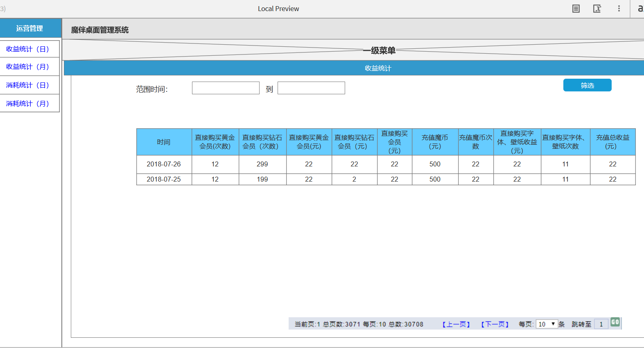Click the 范围时间 label
Screen dimensions: 644x348
coord(152,89)
